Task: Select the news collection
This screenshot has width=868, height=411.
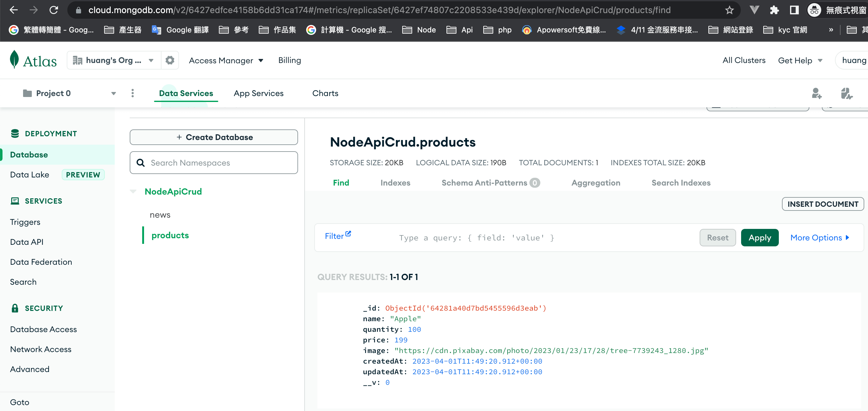Action: [x=160, y=215]
